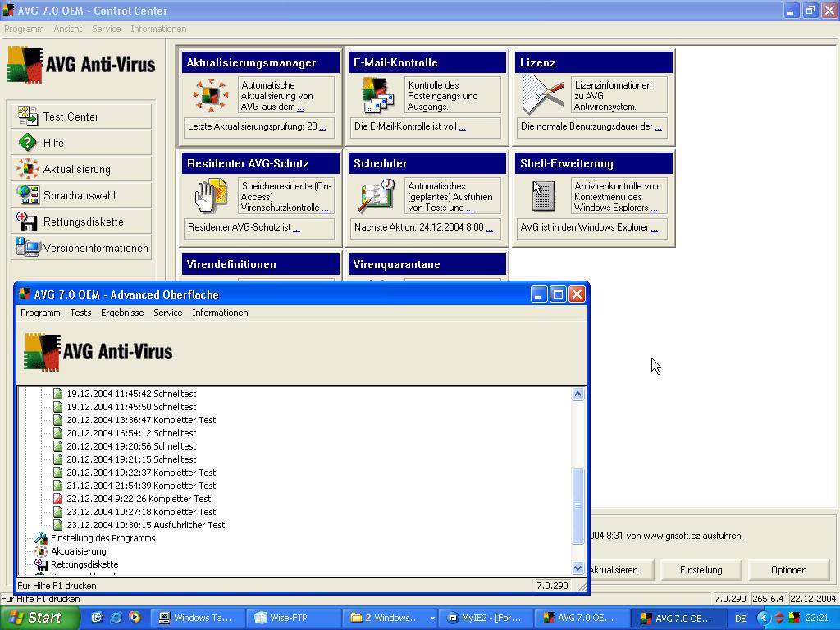This screenshot has width=840, height=630.
Task: Click the Lizenz pen and paper icon
Action: click(x=542, y=95)
